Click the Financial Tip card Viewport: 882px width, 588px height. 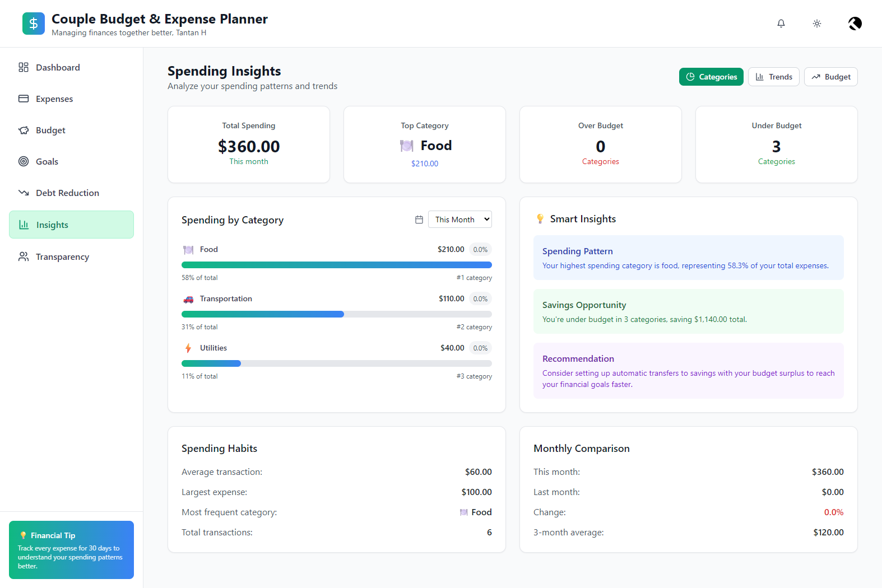point(72,550)
